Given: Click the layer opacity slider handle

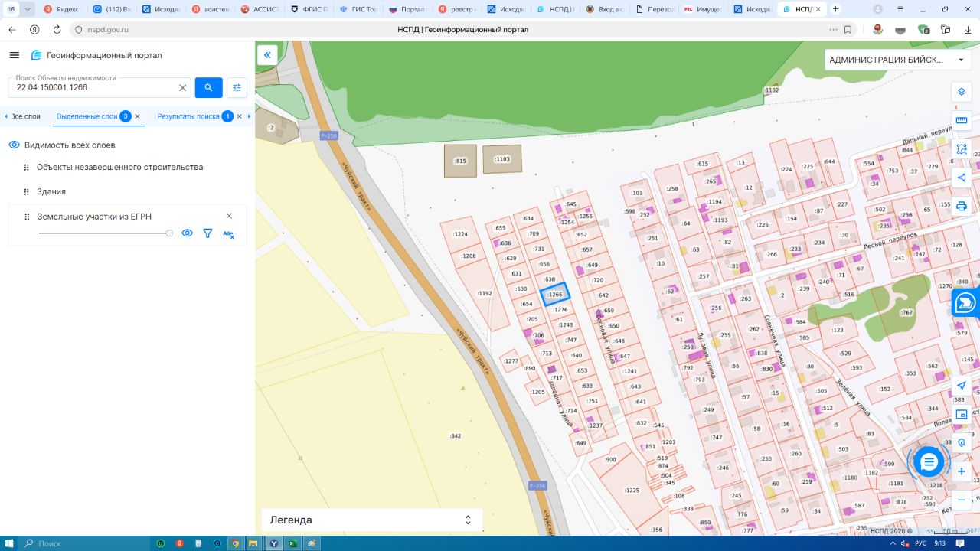Looking at the screenshot, I should point(169,233).
